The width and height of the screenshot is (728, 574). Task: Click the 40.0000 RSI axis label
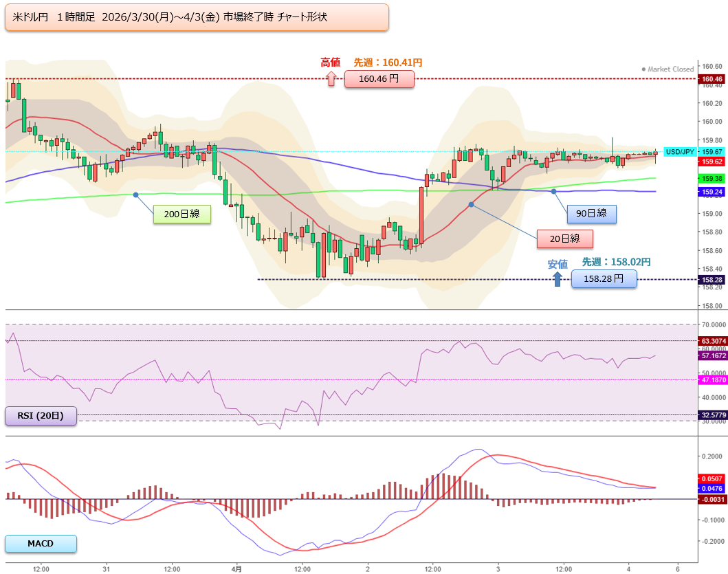coord(714,397)
